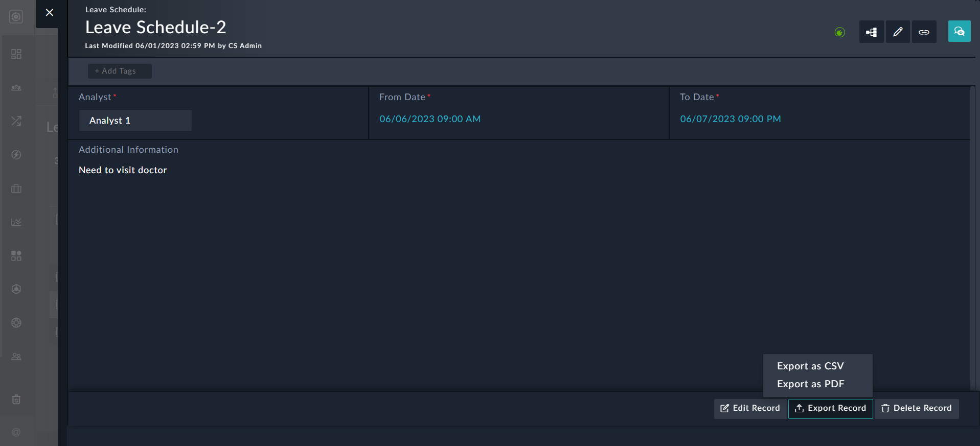Choose Export as PDF
This screenshot has height=446, width=980.
pos(810,384)
